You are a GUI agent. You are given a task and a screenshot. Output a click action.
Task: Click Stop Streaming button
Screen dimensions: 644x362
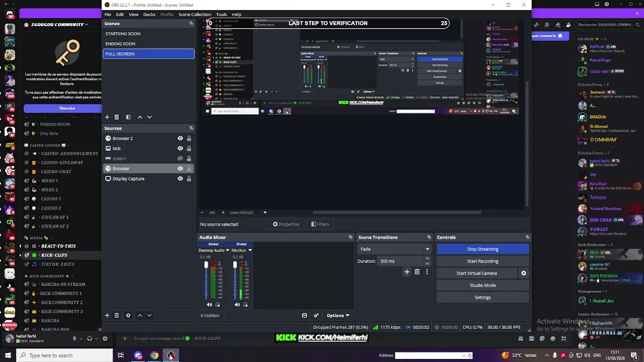coord(483,249)
